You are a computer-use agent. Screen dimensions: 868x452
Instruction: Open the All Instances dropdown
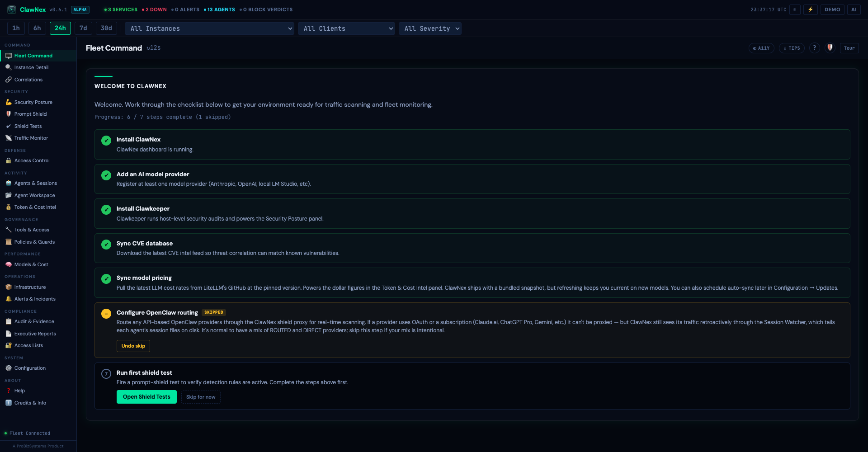pyautogui.click(x=209, y=28)
